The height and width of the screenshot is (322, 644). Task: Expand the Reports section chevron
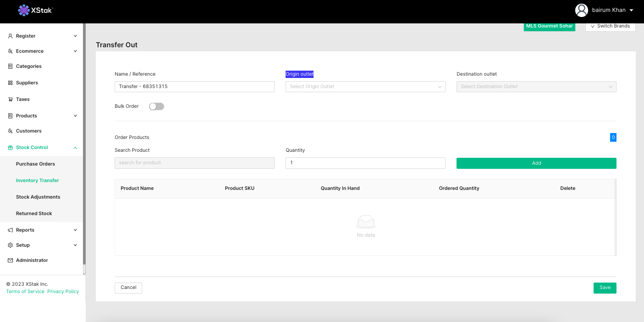(x=75, y=230)
